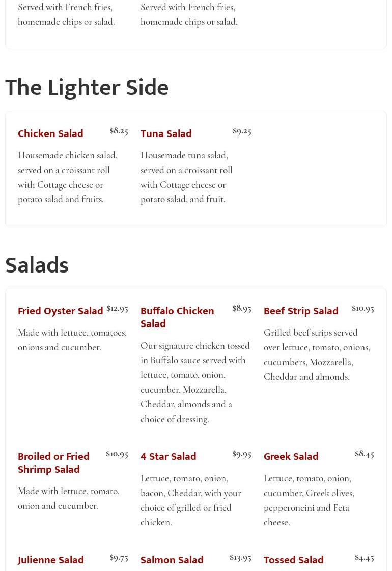
Task: Click the Beef Strip Salad description
Action: (x=317, y=355)
